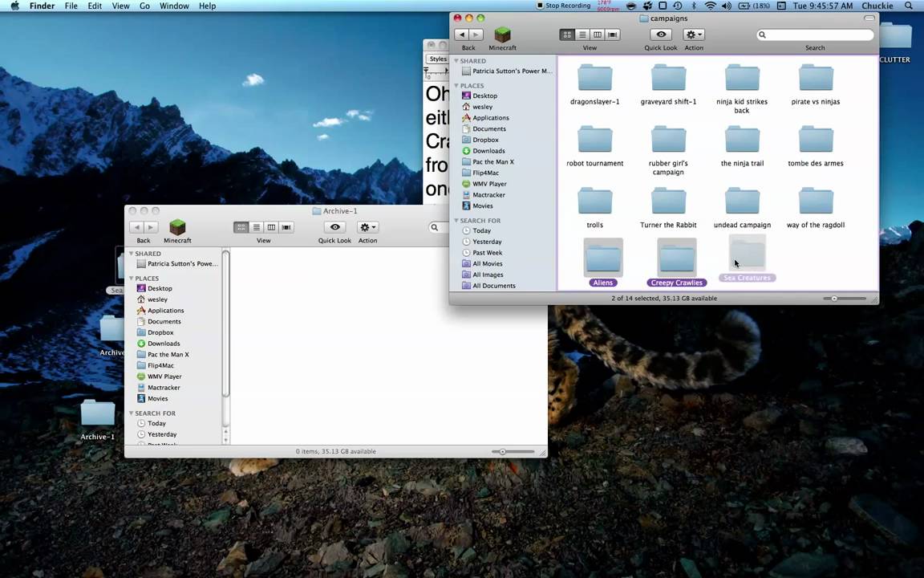The width and height of the screenshot is (924, 578).
Task: Click the Chuckie user name in menu bar
Action: click(877, 6)
